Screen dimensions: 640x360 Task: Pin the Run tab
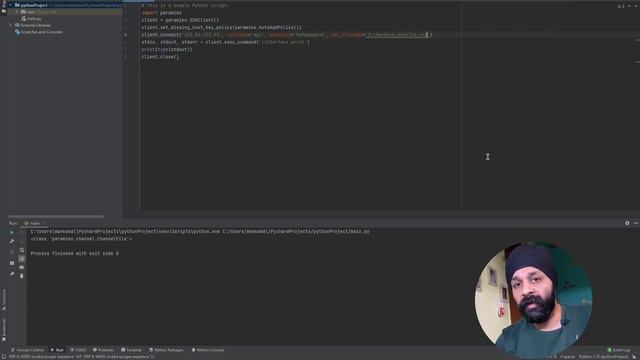12,274
